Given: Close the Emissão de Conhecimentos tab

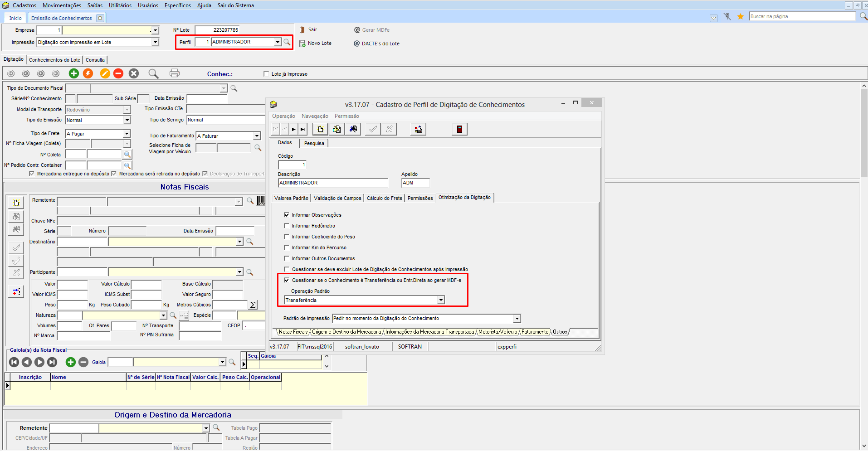Looking at the screenshot, I should (100, 18).
